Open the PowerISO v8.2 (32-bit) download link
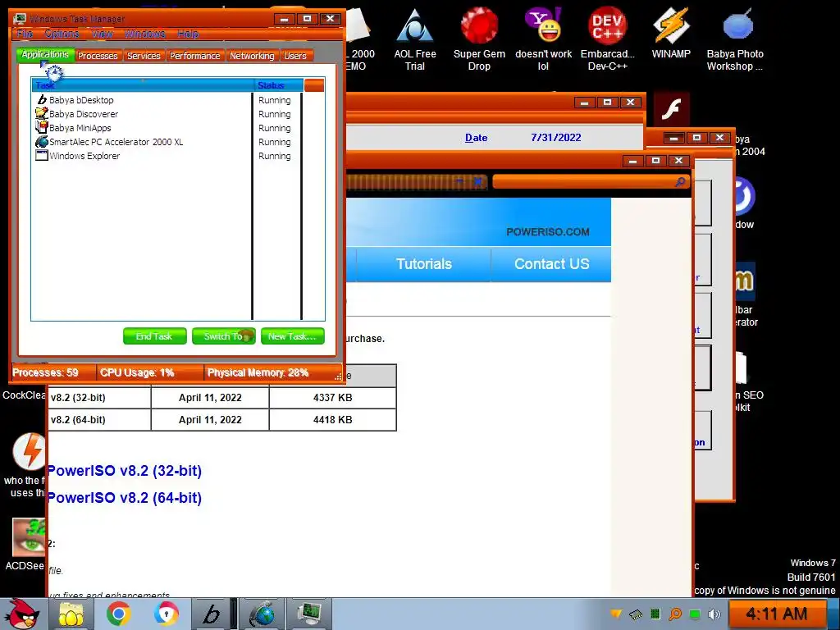Screen dimensions: 840x630 pyautogui.click(x=125, y=471)
